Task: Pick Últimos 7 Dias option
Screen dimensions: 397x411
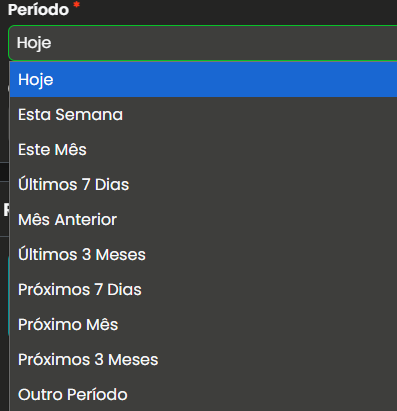Action: (203, 185)
